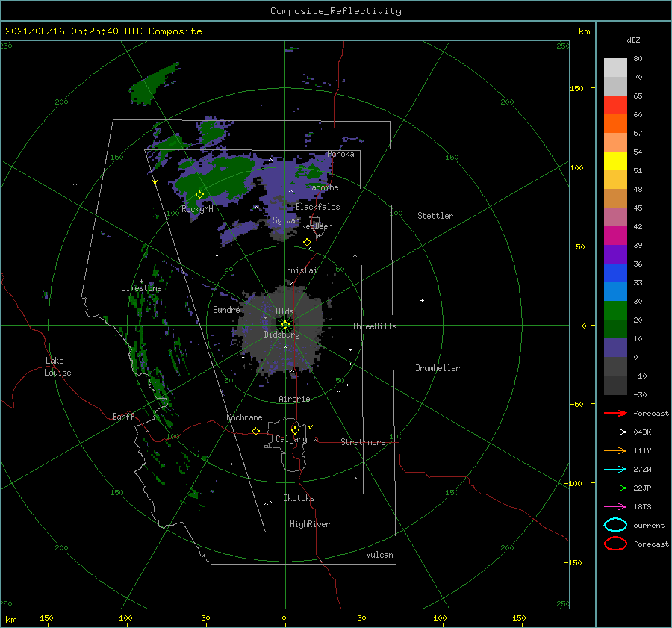Click the Strathmore label
The image size is (672, 628).
(363, 442)
